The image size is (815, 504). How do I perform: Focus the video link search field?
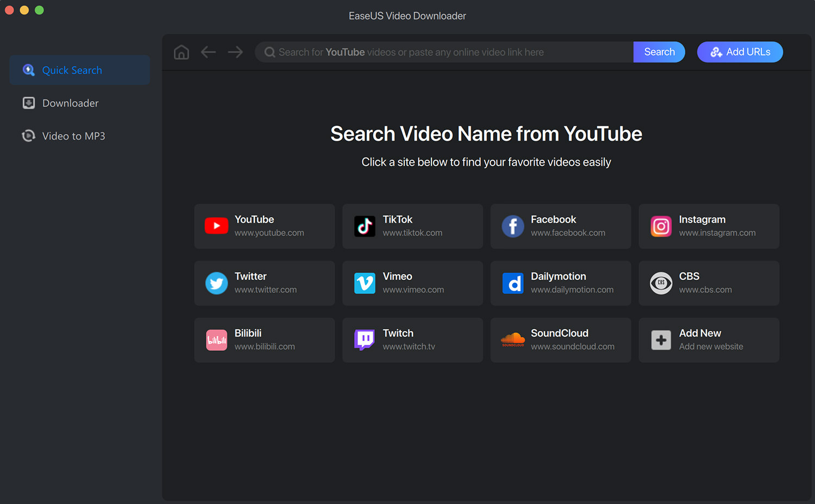[444, 52]
